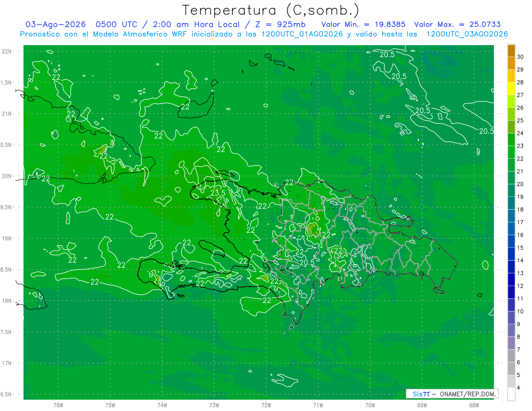Click the '23.5' contour label
Image resolution: width=532 pixels, height=411 pixels.
[217, 193]
